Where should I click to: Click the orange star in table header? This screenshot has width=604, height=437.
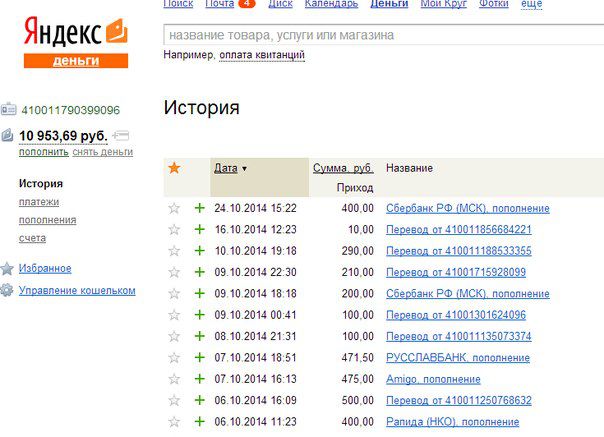(x=174, y=168)
